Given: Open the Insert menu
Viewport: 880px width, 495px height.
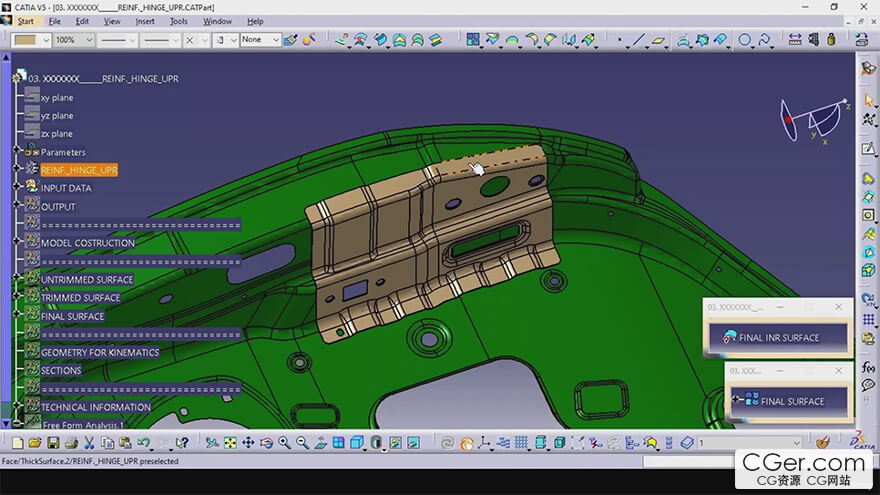Looking at the screenshot, I should 145,21.
